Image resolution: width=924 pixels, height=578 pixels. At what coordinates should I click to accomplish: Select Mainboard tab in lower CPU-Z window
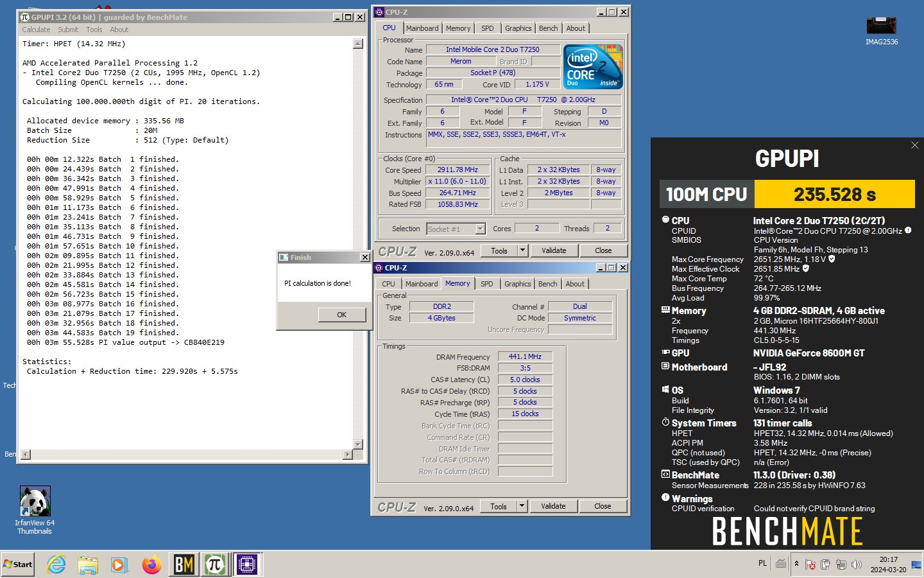[x=422, y=284]
